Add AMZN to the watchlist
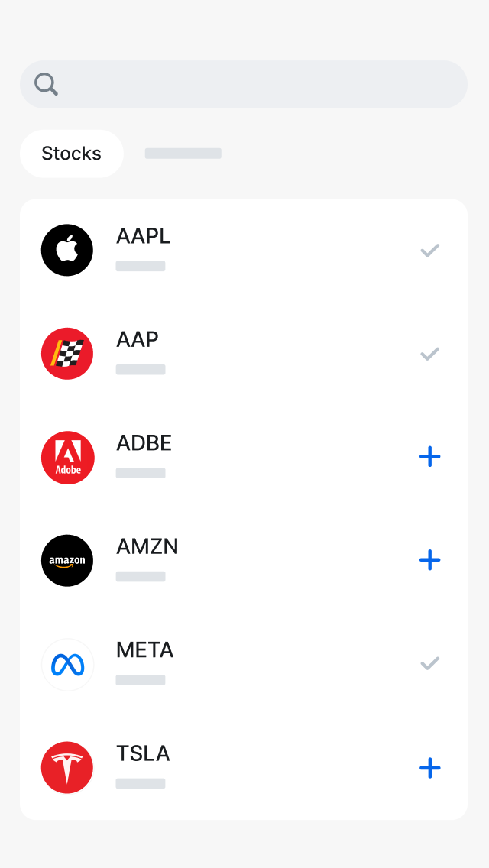This screenshot has height=868, width=489. 430,560
